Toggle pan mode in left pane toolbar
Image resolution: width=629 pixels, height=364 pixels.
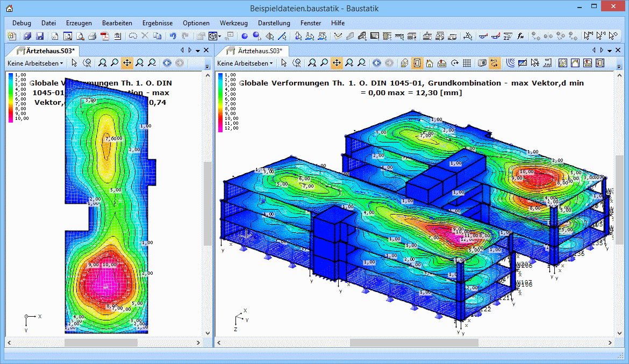127,63
